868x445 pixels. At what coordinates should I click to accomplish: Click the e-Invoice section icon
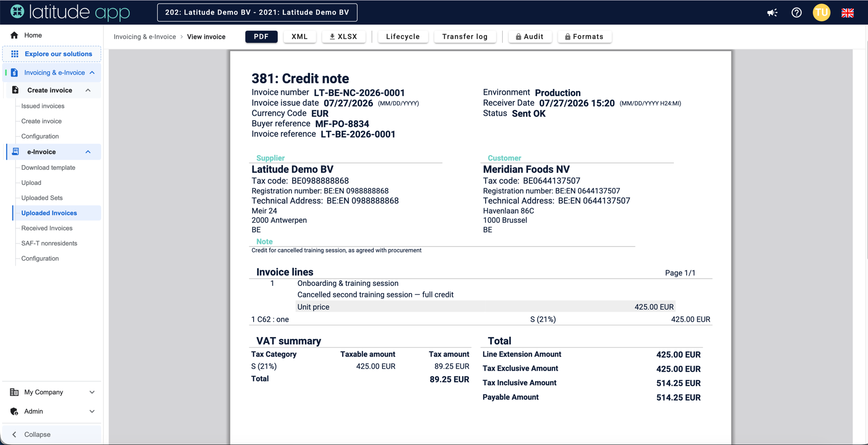(16, 152)
